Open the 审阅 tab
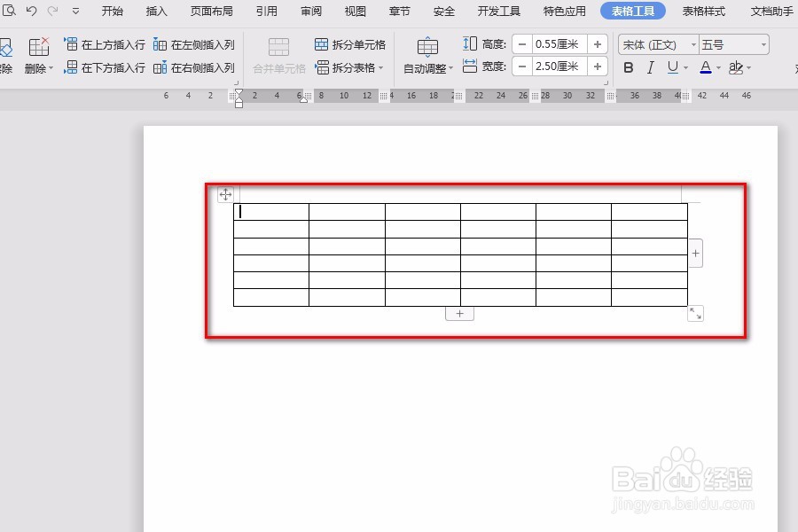The height and width of the screenshot is (532, 798). pyautogui.click(x=311, y=12)
